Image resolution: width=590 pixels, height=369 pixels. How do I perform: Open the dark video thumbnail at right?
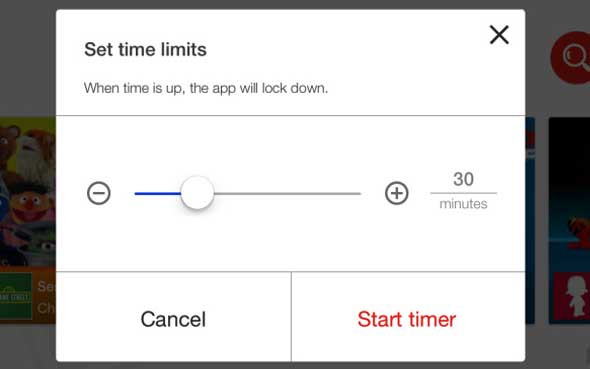pyautogui.click(x=569, y=196)
